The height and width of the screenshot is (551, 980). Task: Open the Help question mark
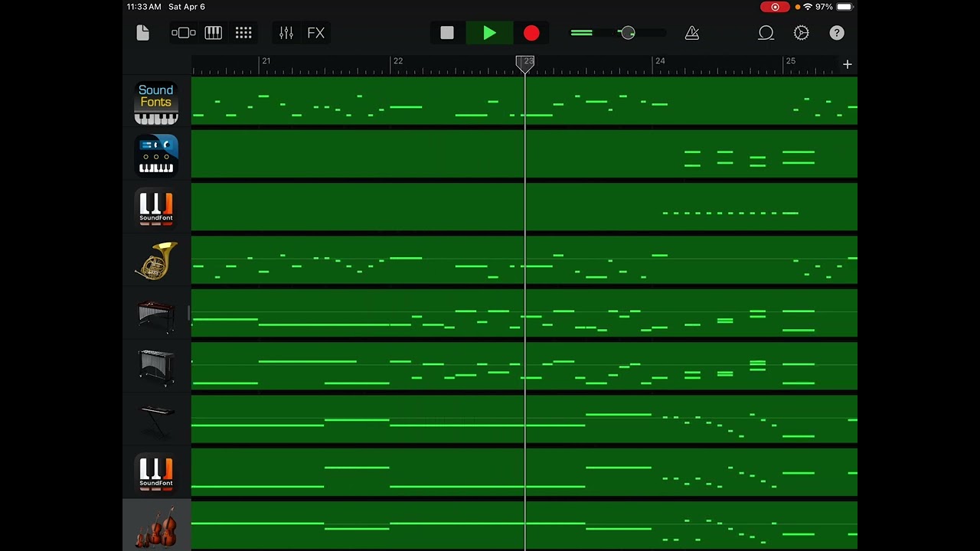click(837, 33)
